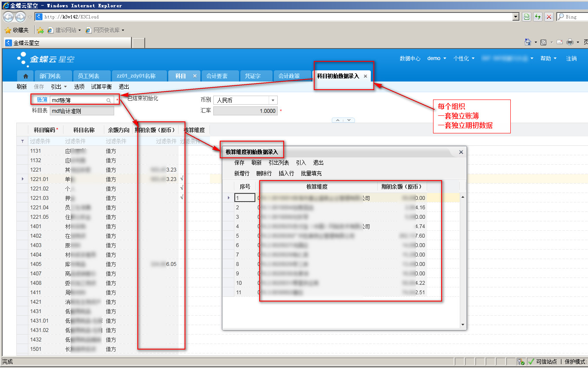Click 试算平衡 in the toolbar
The height and width of the screenshot is (368, 588).
[x=101, y=87]
